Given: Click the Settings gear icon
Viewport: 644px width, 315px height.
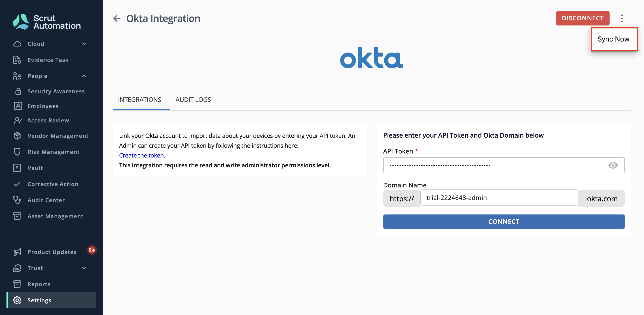Looking at the screenshot, I should 17,300.
